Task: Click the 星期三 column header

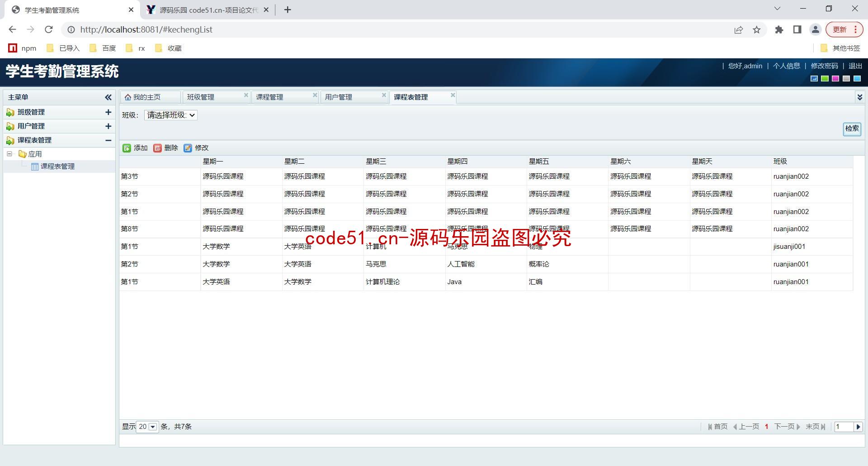Action: click(404, 162)
